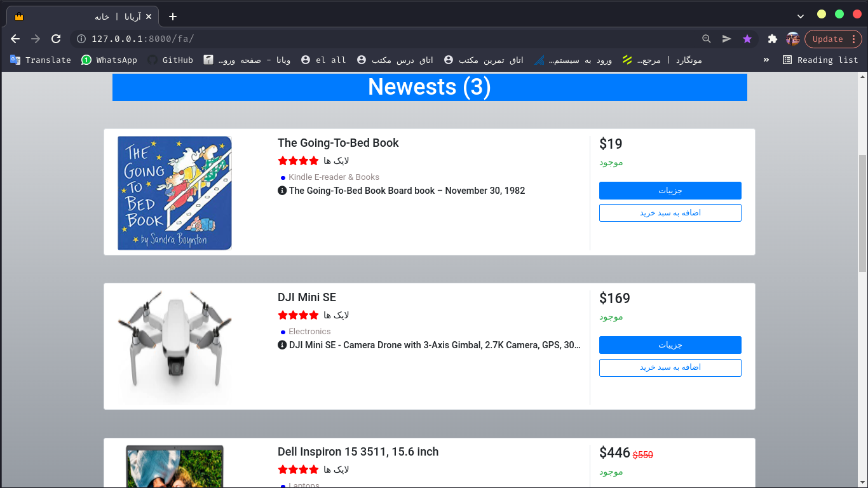Open the ورود به سیستم bookmark
This screenshot has width=868, height=488.
point(573,60)
